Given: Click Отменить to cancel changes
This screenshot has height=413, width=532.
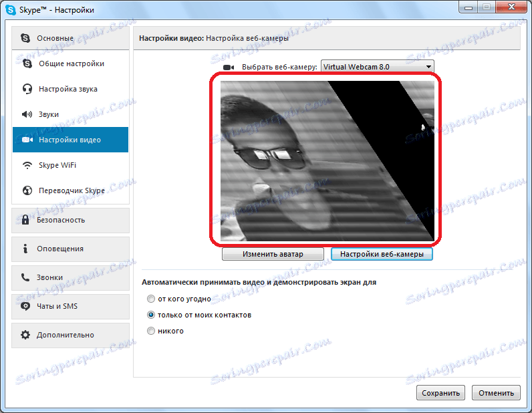Looking at the screenshot, I should [x=496, y=393].
